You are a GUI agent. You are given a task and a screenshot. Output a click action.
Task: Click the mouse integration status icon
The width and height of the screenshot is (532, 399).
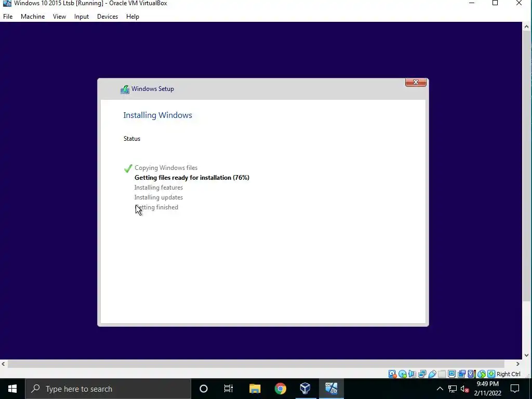click(x=481, y=374)
